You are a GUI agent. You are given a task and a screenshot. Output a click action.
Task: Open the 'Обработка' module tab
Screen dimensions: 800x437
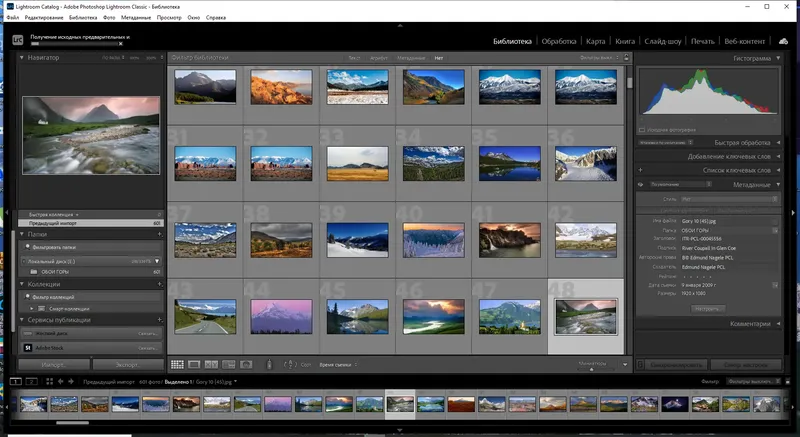pos(559,41)
